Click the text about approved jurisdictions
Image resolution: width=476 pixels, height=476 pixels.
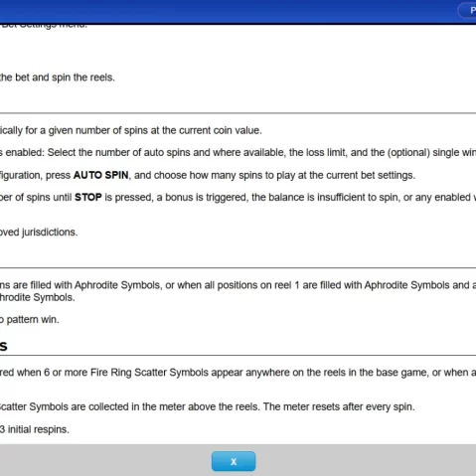[x=39, y=233]
